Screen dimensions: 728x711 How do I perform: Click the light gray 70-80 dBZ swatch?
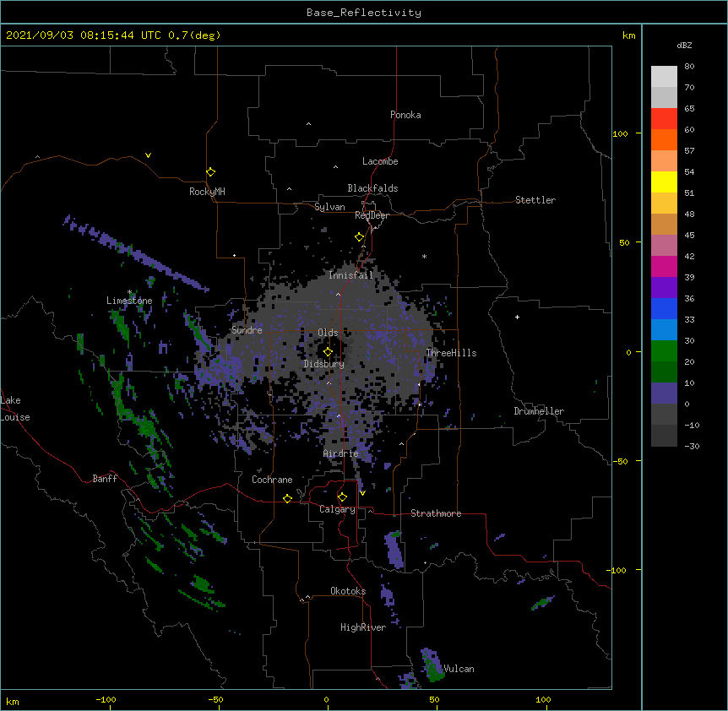coord(664,77)
